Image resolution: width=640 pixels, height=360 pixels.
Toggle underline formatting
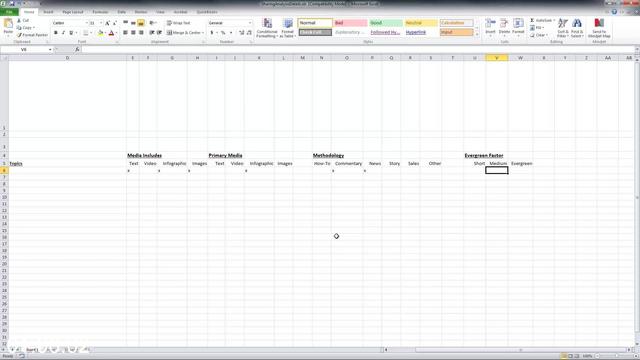tap(71, 33)
